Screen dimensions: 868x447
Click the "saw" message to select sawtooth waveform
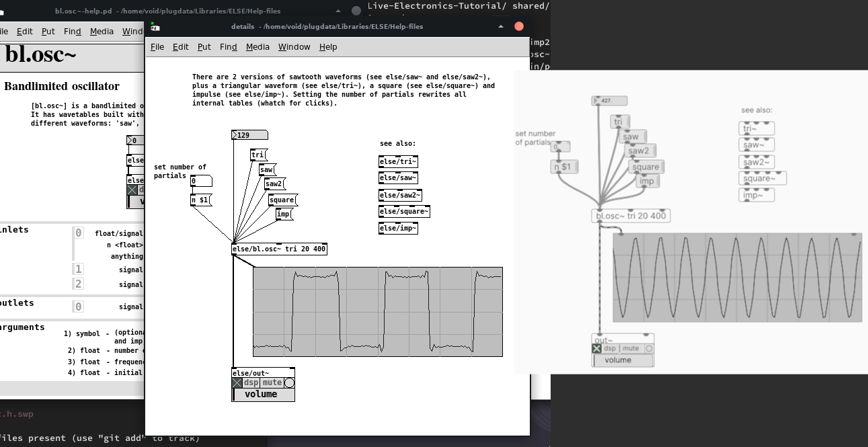point(266,169)
